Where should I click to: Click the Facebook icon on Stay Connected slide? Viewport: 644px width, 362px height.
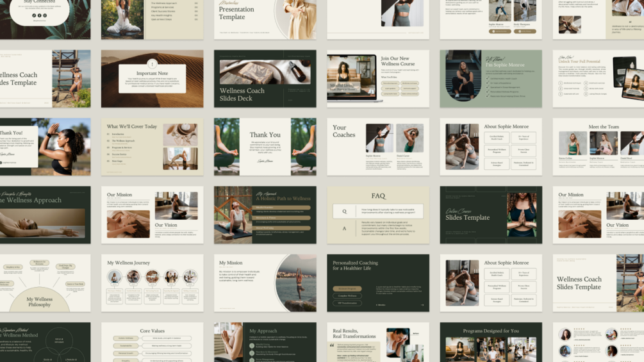40,15
